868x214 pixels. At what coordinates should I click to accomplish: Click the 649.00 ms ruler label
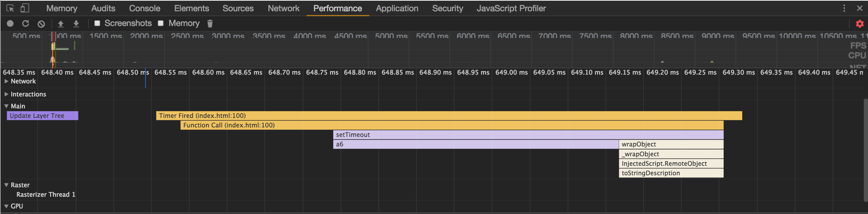512,73
